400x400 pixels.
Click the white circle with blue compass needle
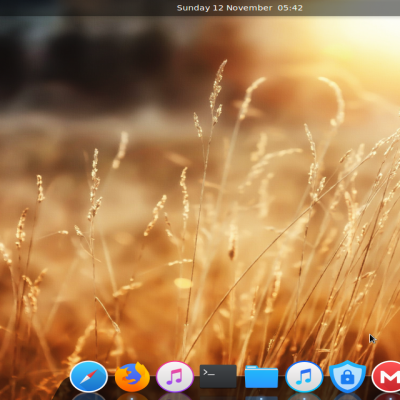(x=89, y=377)
